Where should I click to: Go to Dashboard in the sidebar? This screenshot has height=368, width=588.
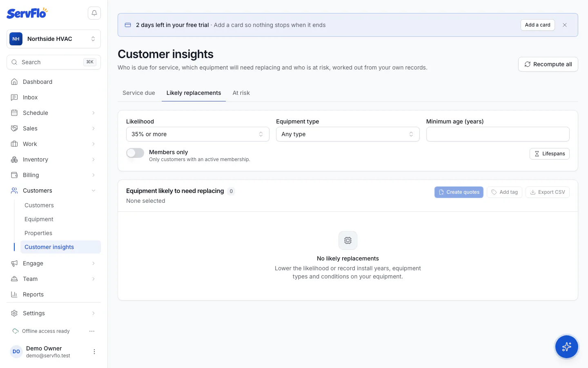(x=53, y=82)
